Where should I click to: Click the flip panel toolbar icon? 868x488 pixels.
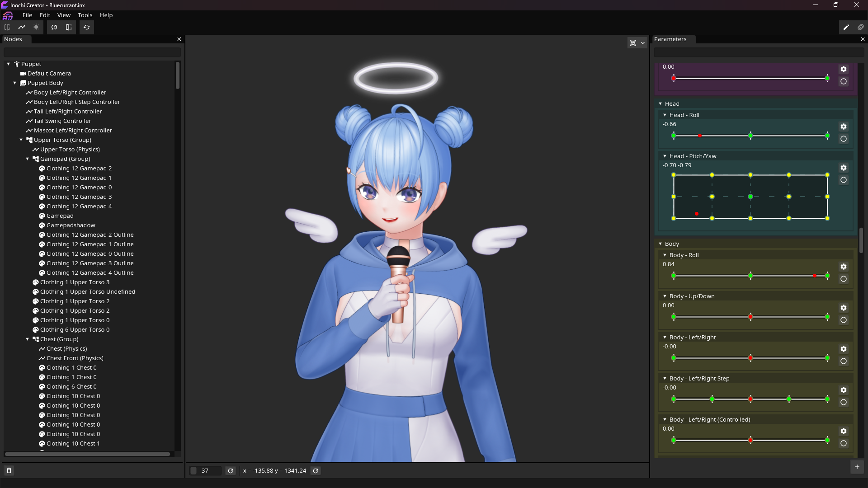(69, 27)
